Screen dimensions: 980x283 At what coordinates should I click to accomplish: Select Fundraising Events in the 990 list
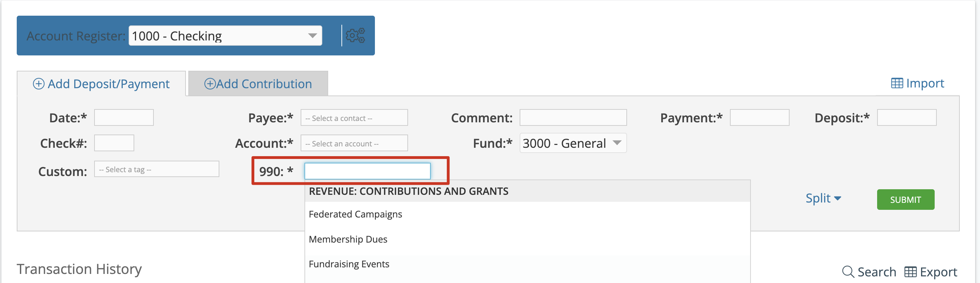[x=349, y=264]
